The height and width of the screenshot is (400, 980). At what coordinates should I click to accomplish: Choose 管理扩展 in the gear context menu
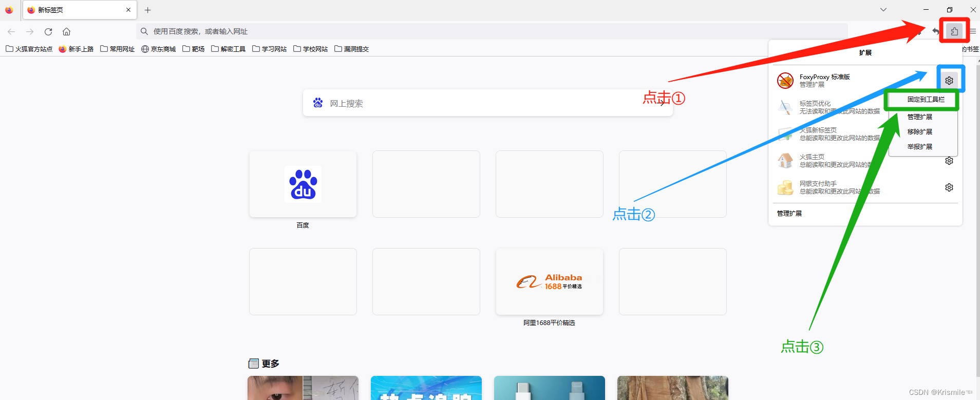923,117
